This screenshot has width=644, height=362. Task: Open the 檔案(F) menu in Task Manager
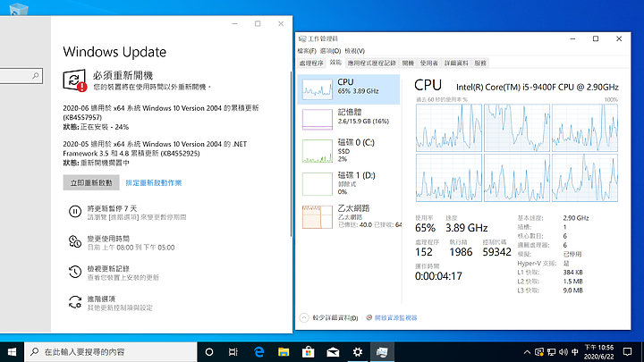coord(307,51)
